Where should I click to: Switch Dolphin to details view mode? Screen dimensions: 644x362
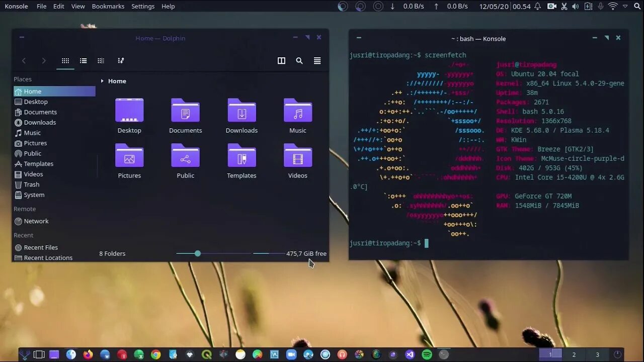[101, 61]
